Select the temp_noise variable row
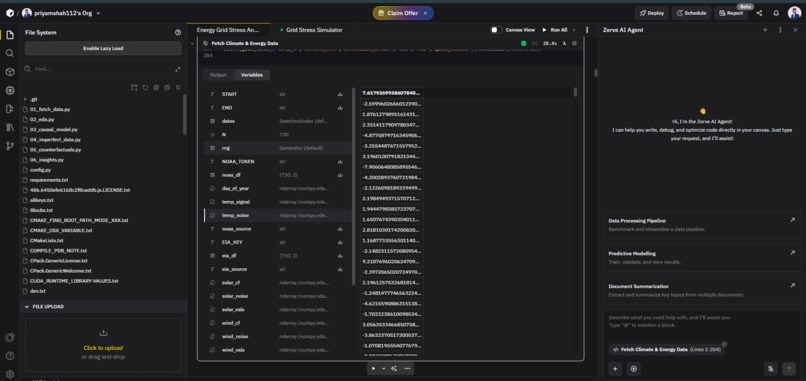Viewport: 806px width, 381px height. coord(278,215)
